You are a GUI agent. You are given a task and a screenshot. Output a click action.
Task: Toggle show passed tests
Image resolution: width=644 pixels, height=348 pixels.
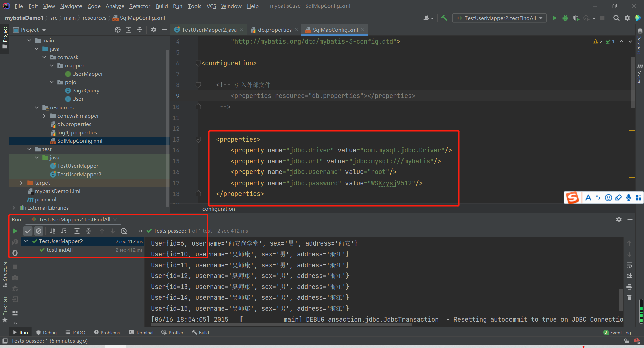[28, 231]
